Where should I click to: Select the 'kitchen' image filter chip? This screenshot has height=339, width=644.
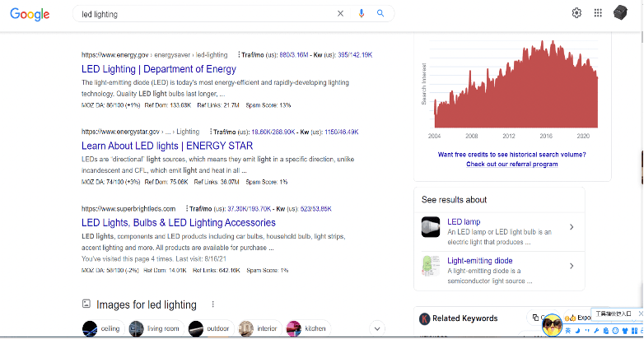point(308,328)
